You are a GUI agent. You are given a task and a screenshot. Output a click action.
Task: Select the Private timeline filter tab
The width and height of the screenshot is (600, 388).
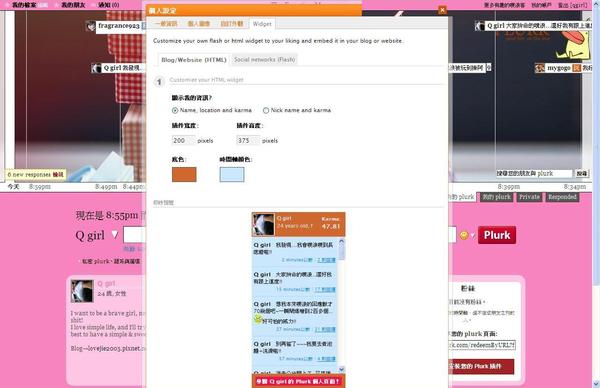click(x=530, y=197)
